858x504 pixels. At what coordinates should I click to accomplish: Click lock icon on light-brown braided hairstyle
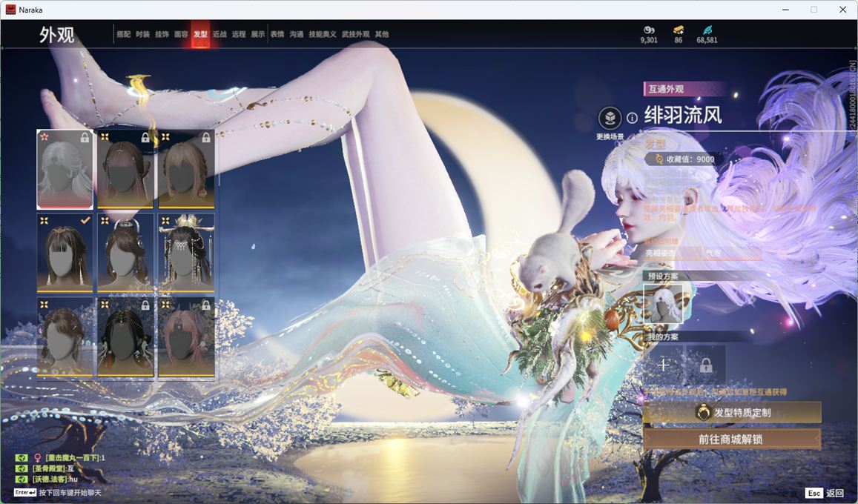tap(206, 138)
